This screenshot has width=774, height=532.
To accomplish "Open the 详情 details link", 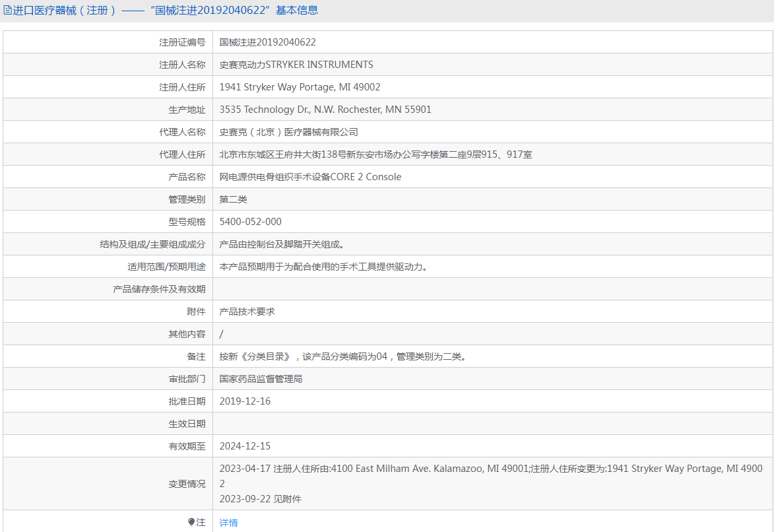I will point(228,522).
